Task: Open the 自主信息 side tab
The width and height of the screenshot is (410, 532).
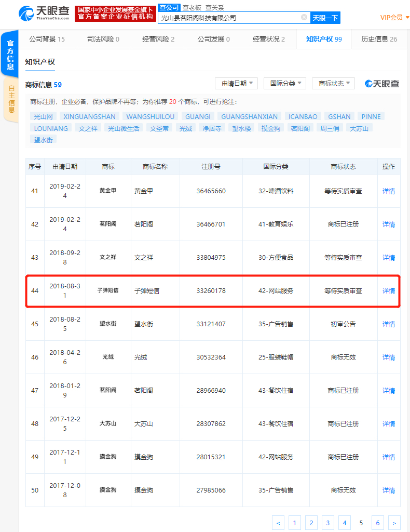Action: point(11,99)
